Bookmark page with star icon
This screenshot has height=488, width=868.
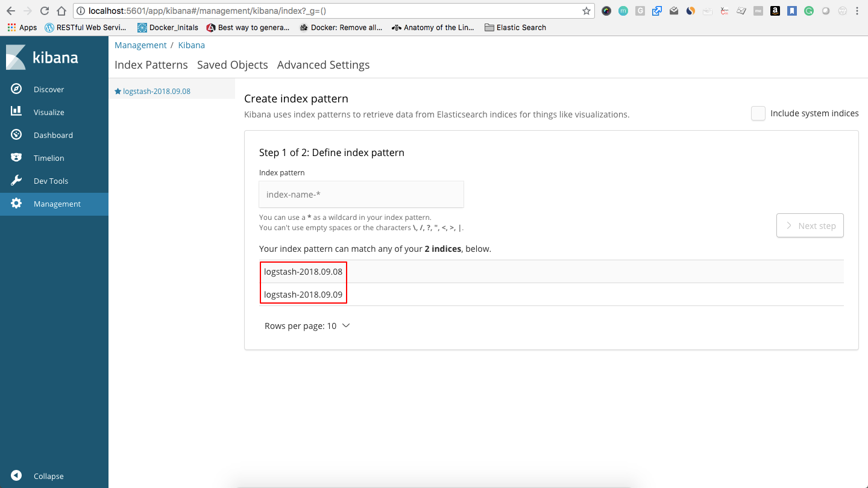coord(586,11)
